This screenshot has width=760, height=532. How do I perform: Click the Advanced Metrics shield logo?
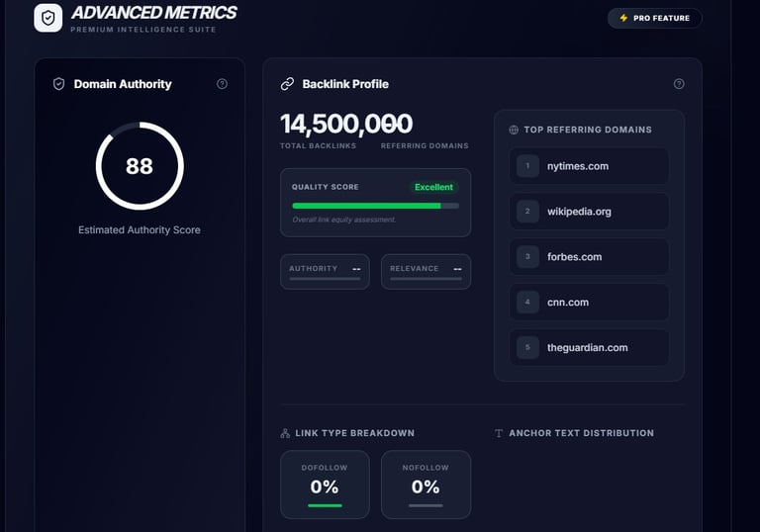coord(47,18)
